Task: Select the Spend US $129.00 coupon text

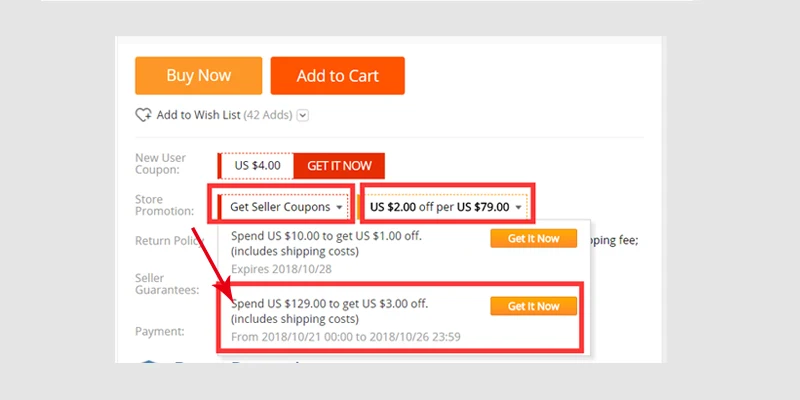Action: click(x=330, y=311)
